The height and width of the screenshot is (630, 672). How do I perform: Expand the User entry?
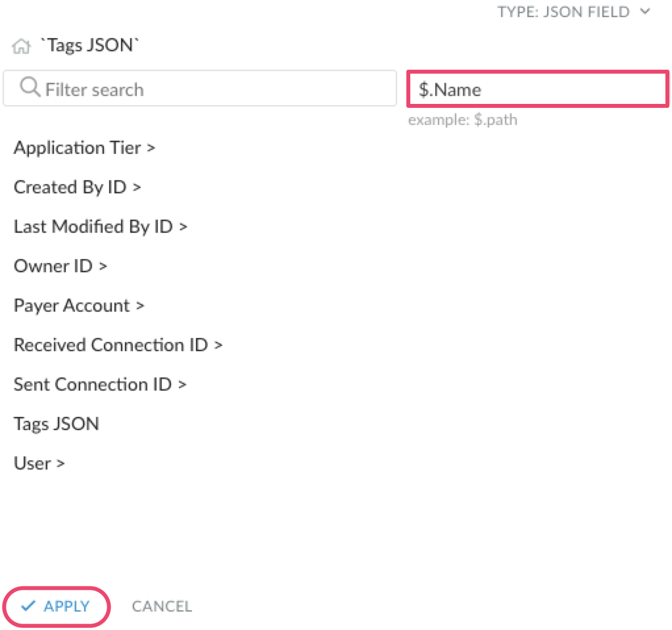pyautogui.click(x=39, y=463)
